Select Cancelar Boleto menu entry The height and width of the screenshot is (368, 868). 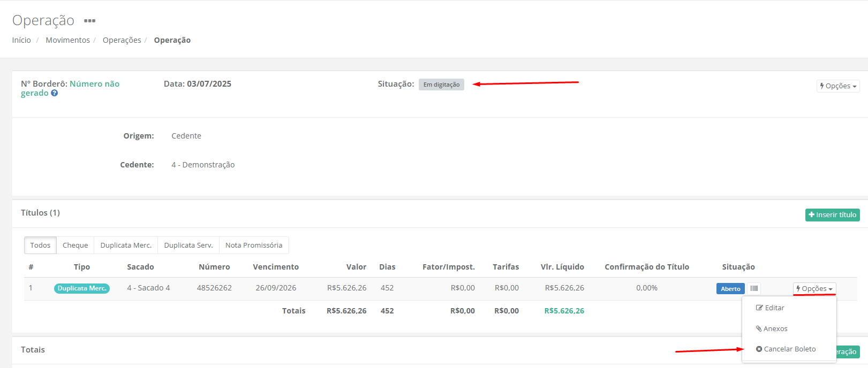tap(786, 349)
